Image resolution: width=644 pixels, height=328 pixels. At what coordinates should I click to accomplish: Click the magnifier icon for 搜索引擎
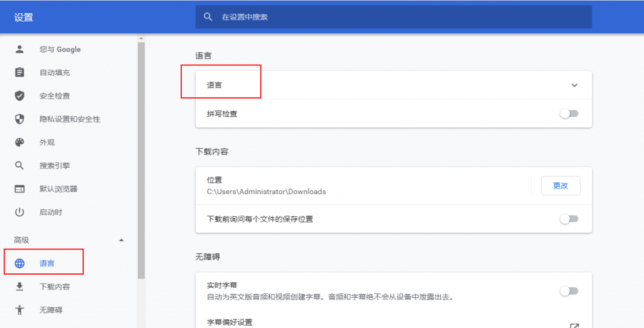coord(19,165)
